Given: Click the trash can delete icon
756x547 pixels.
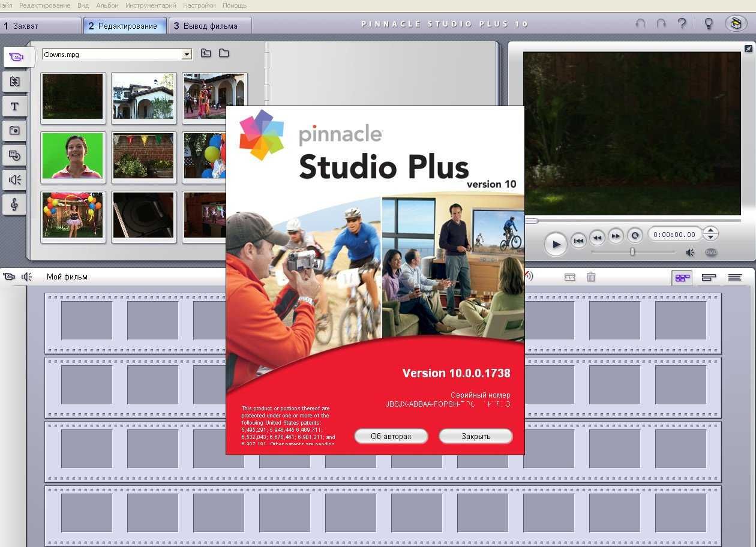Looking at the screenshot, I should (x=591, y=276).
